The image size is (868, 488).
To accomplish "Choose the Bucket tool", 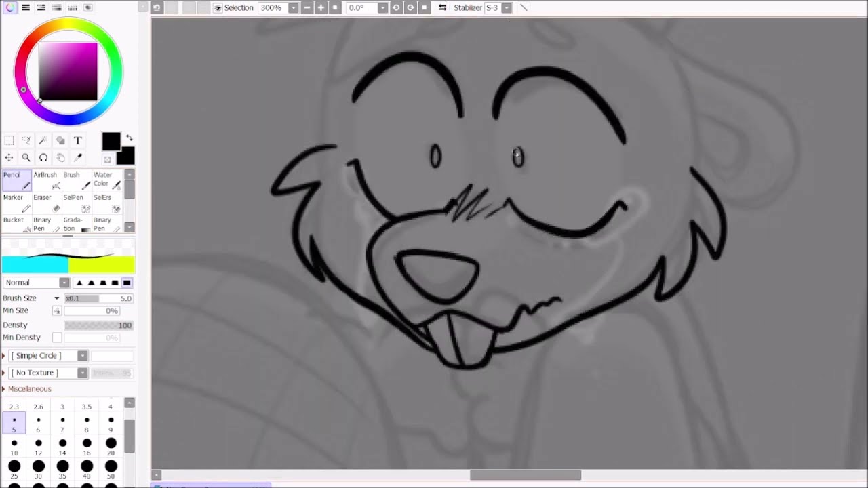I will [16, 224].
